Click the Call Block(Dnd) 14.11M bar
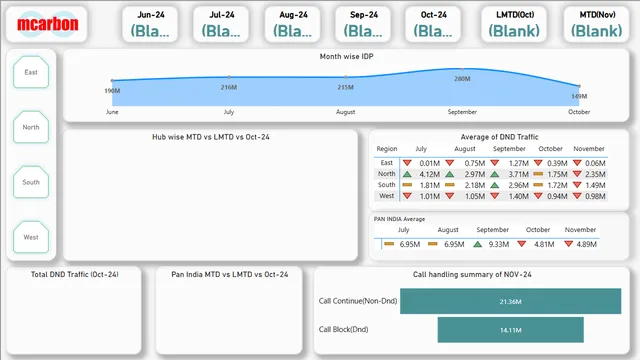Image resolution: width=640 pixels, height=360 pixels. [x=511, y=330]
